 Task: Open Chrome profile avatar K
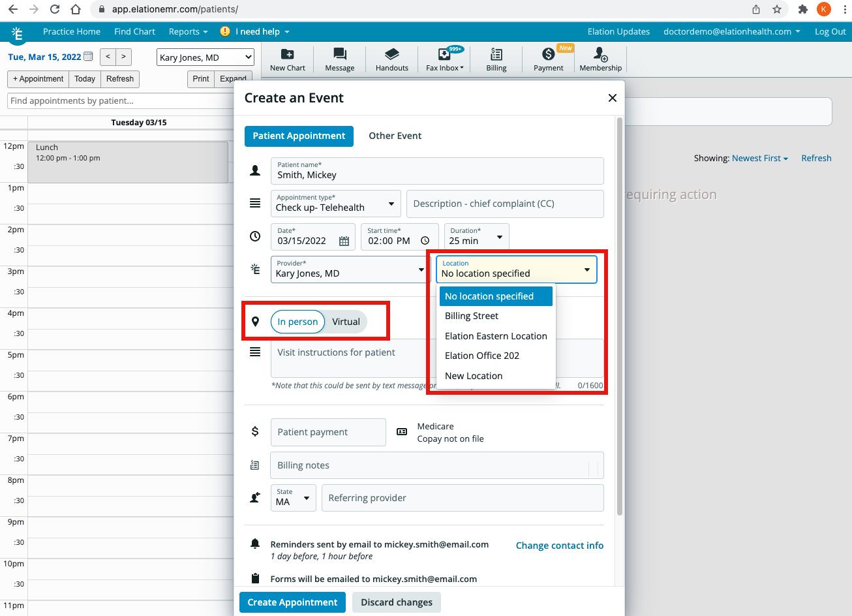823,9
